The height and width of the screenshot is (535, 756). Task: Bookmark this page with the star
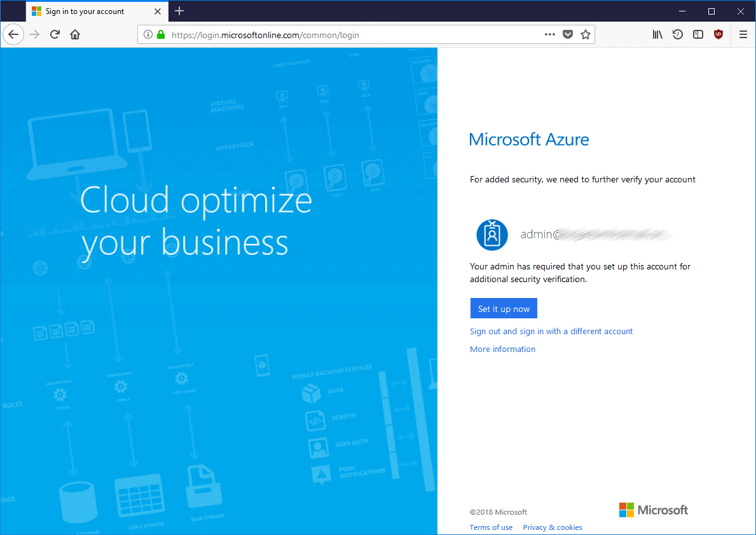pyautogui.click(x=585, y=34)
